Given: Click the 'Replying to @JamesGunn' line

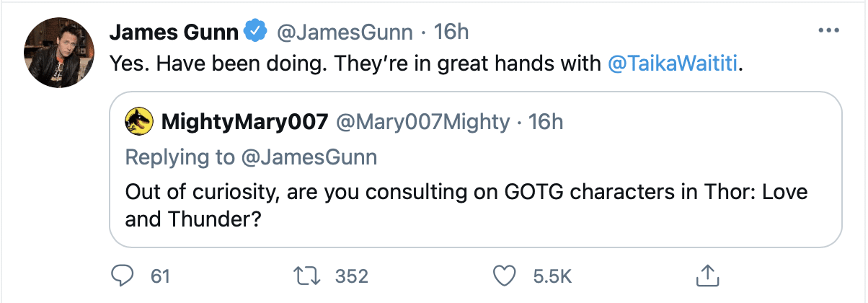Looking at the screenshot, I should coord(252,157).
